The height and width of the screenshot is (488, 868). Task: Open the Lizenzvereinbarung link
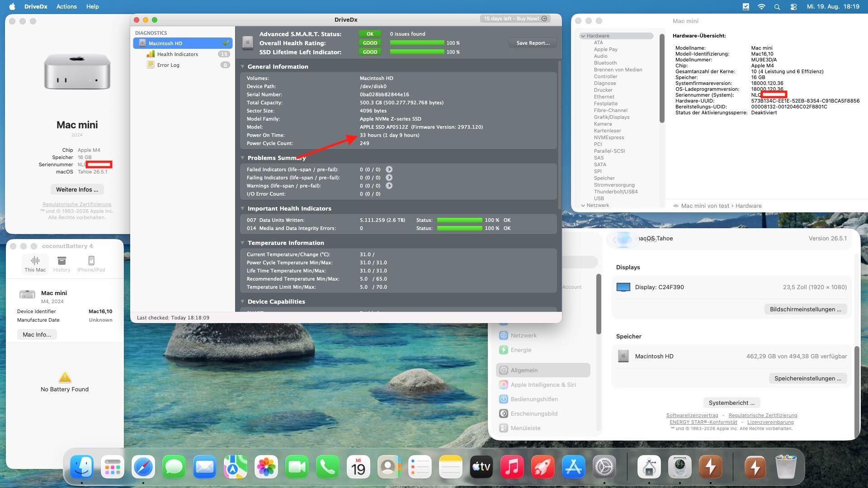pyautogui.click(x=770, y=422)
